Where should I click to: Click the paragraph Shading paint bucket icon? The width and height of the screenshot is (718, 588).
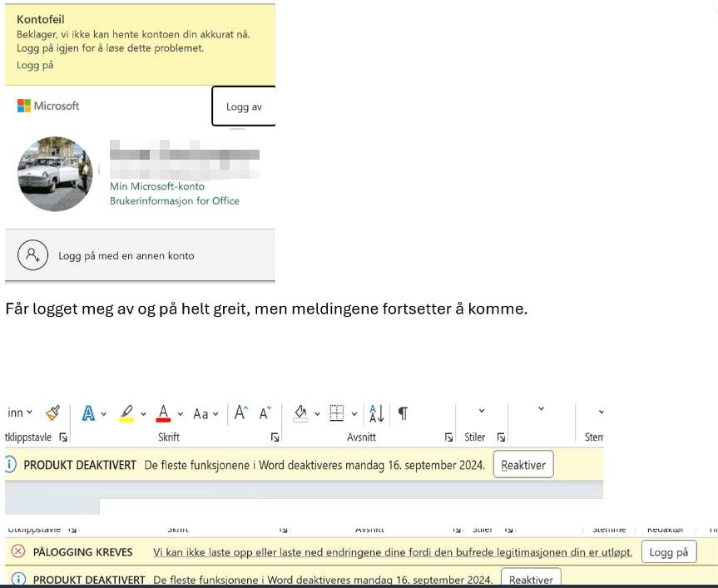(300, 413)
